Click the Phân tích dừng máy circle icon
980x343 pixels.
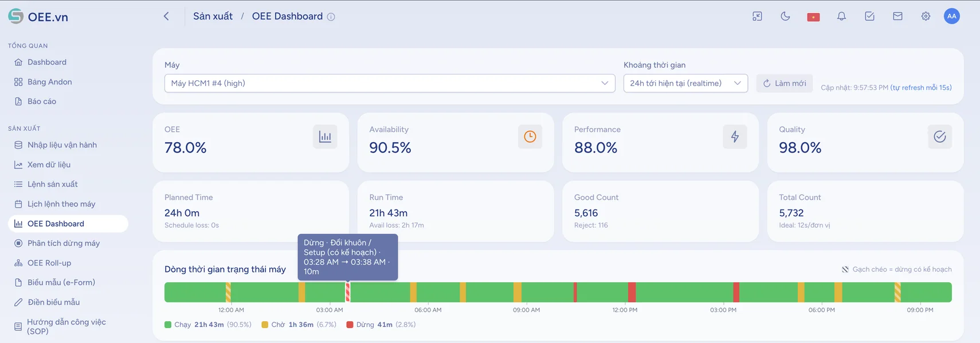point(18,243)
